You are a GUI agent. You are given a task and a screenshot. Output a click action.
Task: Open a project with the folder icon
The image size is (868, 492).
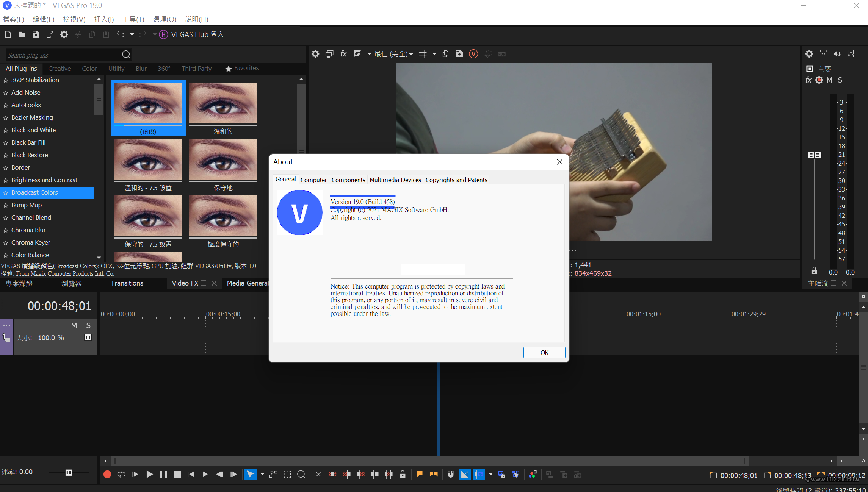pos(22,34)
